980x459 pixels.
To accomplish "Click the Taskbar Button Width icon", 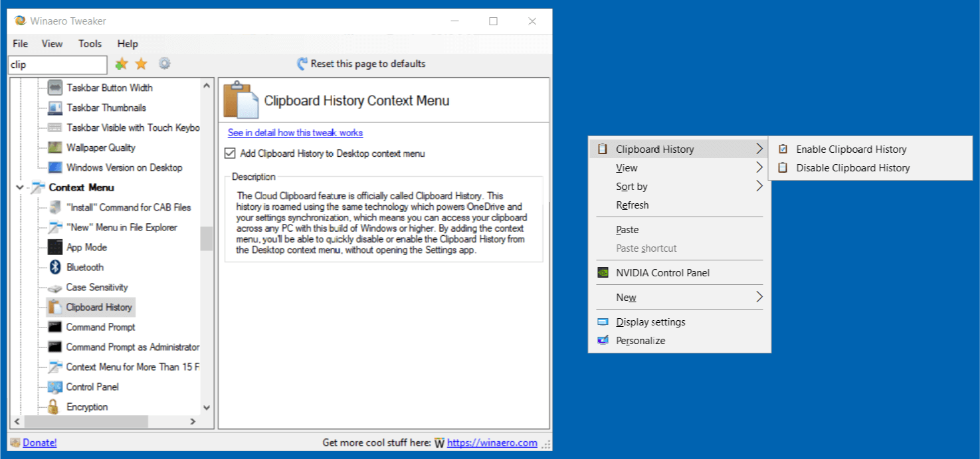I will 55,88.
